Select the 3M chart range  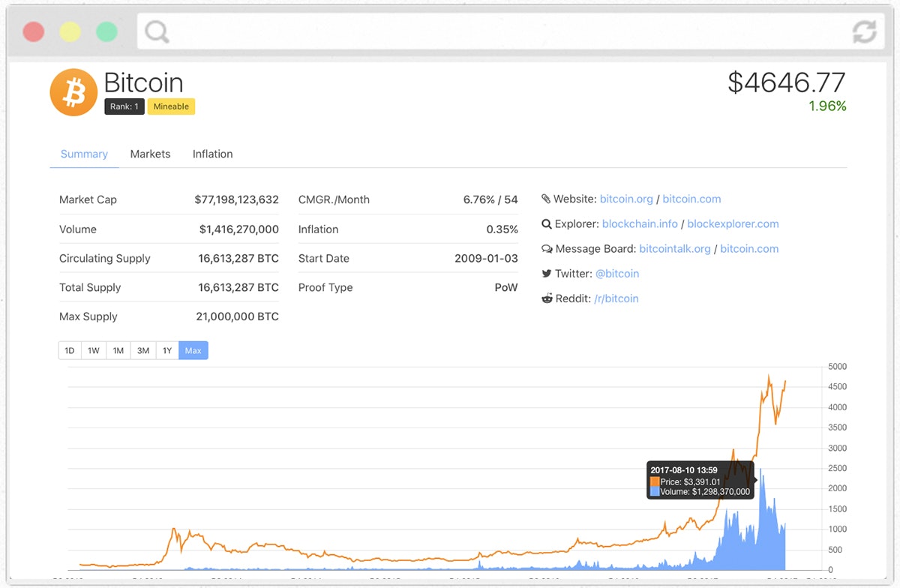tap(142, 349)
